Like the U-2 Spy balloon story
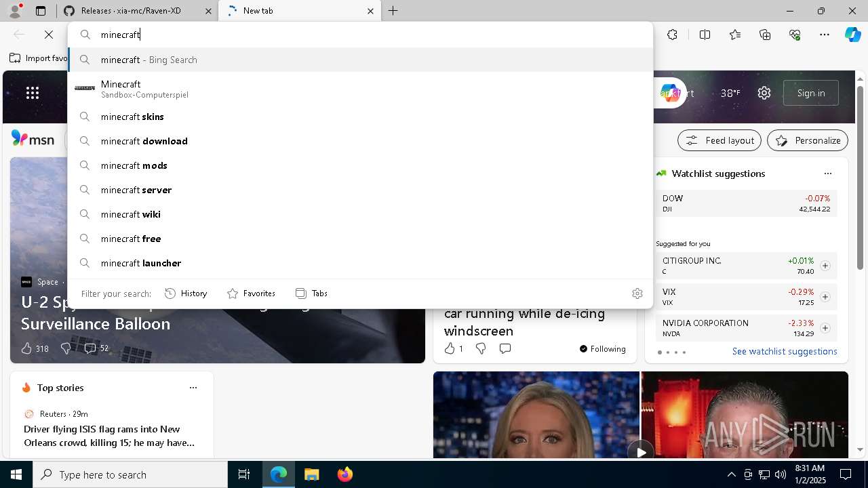This screenshot has height=488, width=868. (x=26, y=348)
